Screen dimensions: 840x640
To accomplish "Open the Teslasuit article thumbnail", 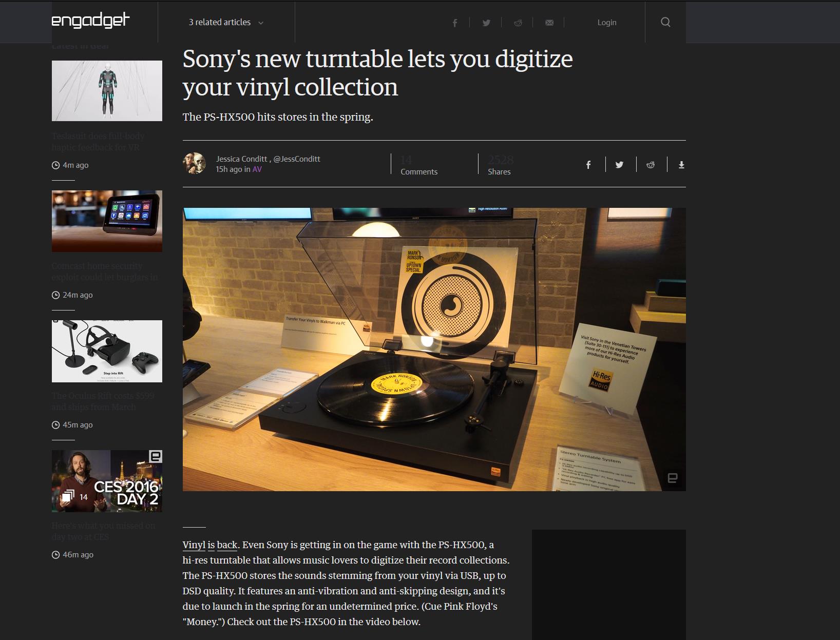I will [106, 90].
